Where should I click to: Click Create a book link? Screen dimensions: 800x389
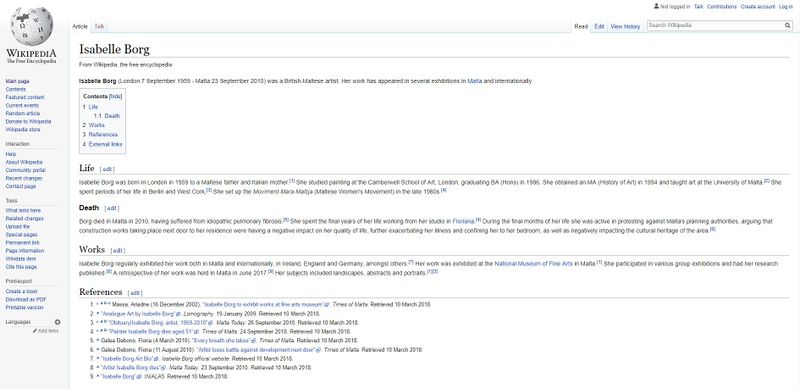point(21,291)
